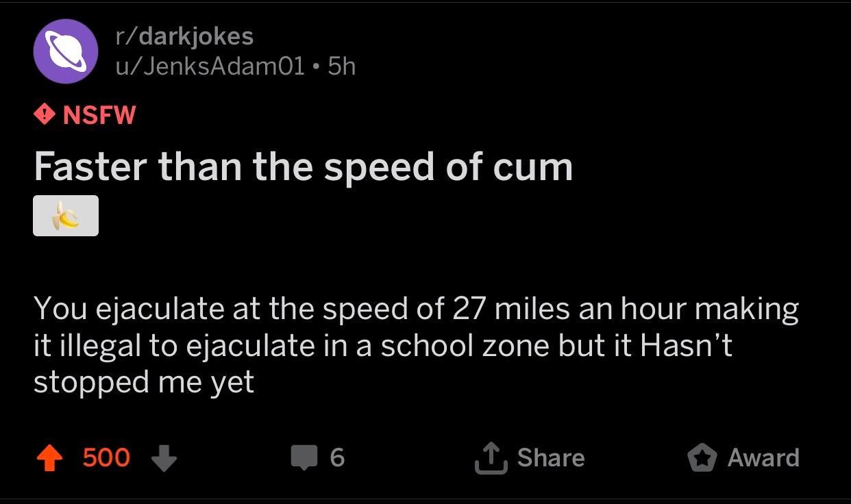Click the Award button label

tap(764, 457)
